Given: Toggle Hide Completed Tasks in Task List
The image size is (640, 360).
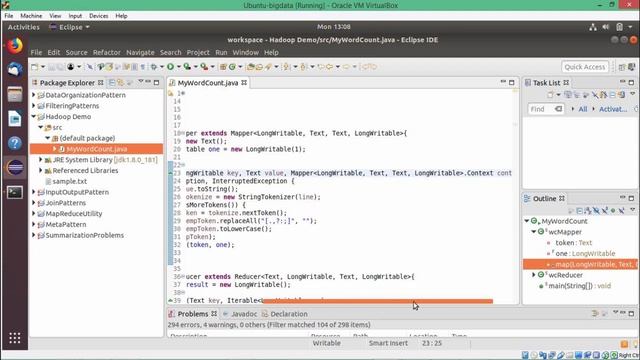Looking at the screenshot, I should click(x=595, y=95).
